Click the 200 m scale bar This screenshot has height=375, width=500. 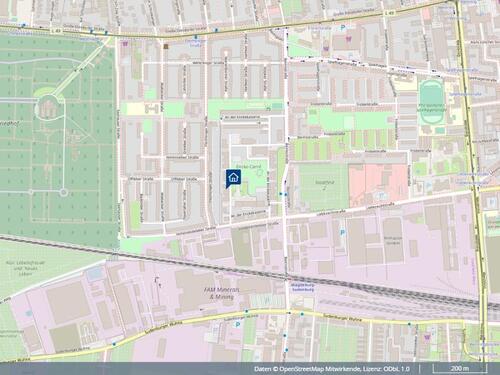[x=460, y=369]
